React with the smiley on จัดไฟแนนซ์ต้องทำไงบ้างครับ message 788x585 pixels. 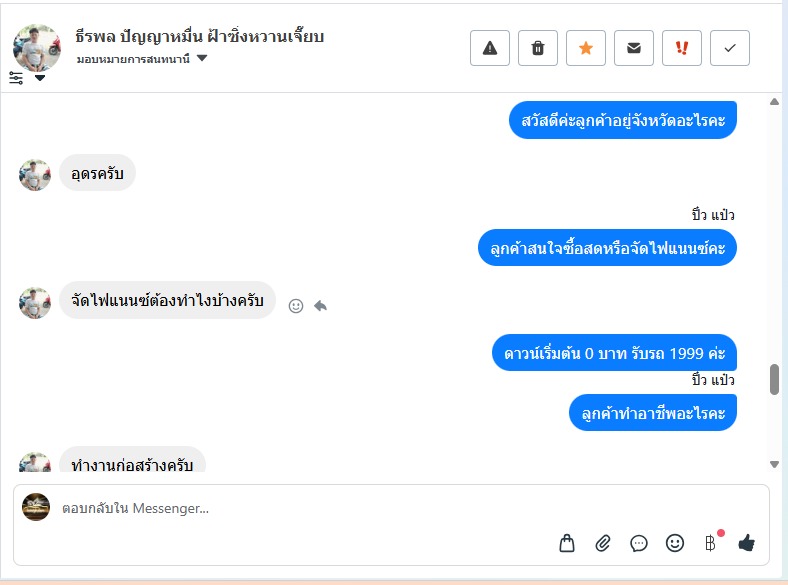tap(295, 306)
